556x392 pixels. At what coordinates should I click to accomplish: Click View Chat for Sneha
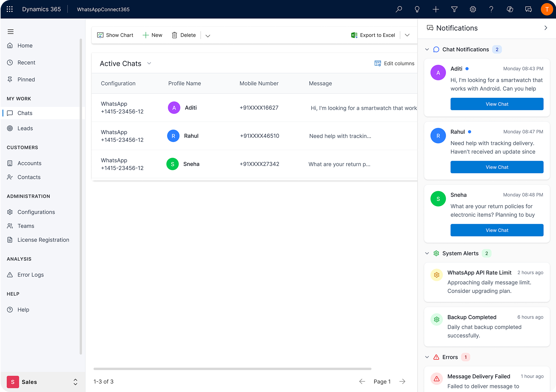tap(497, 230)
